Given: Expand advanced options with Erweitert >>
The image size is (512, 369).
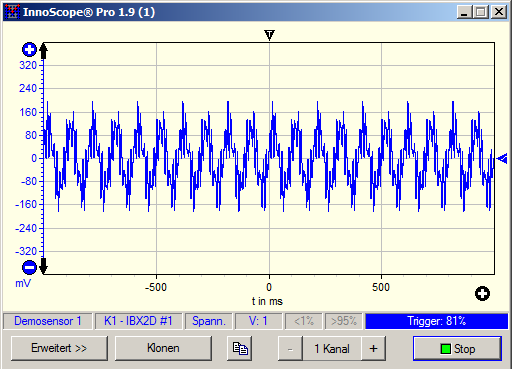Looking at the screenshot, I should pos(59,348).
